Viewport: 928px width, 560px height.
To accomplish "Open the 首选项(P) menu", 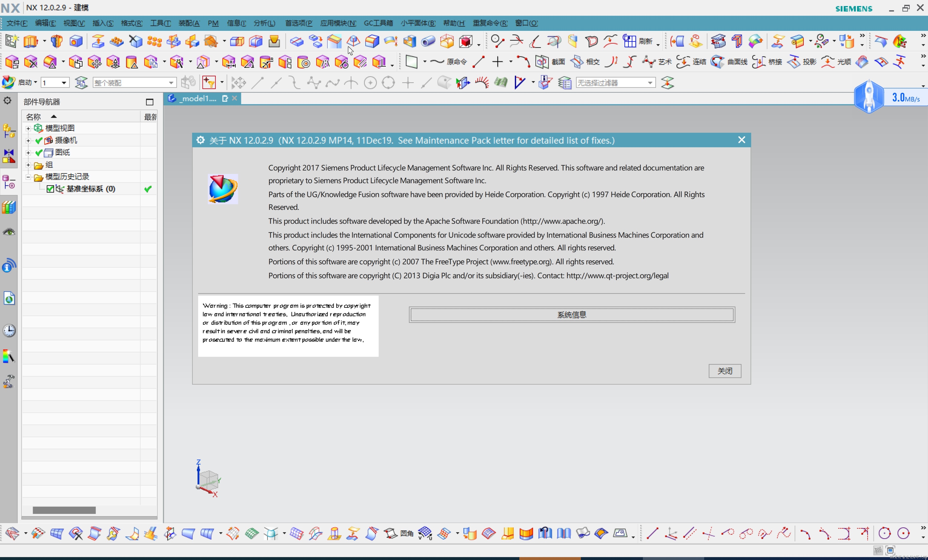I will point(298,23).
